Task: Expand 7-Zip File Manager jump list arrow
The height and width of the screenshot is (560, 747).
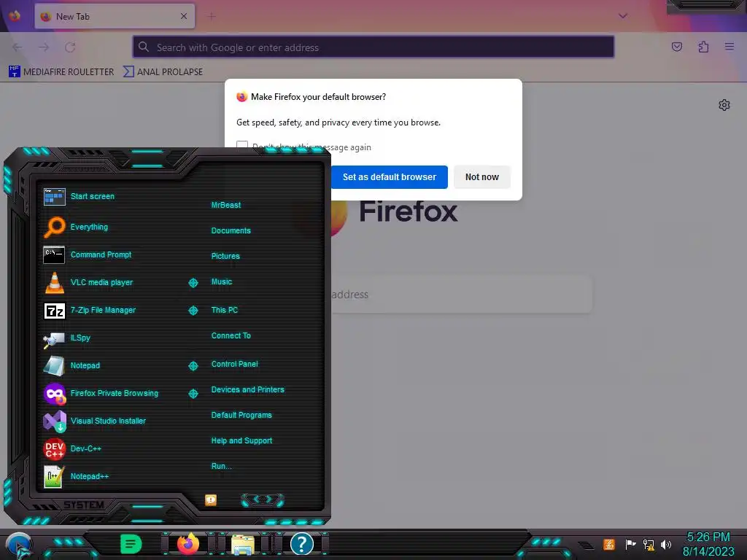Action: pos(193,311)
